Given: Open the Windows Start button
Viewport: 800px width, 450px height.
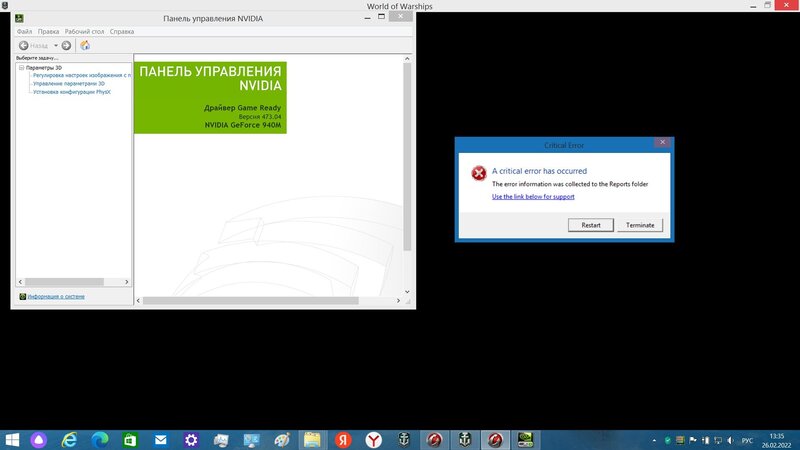Looking at the screenshot, I should coord(11,440).
